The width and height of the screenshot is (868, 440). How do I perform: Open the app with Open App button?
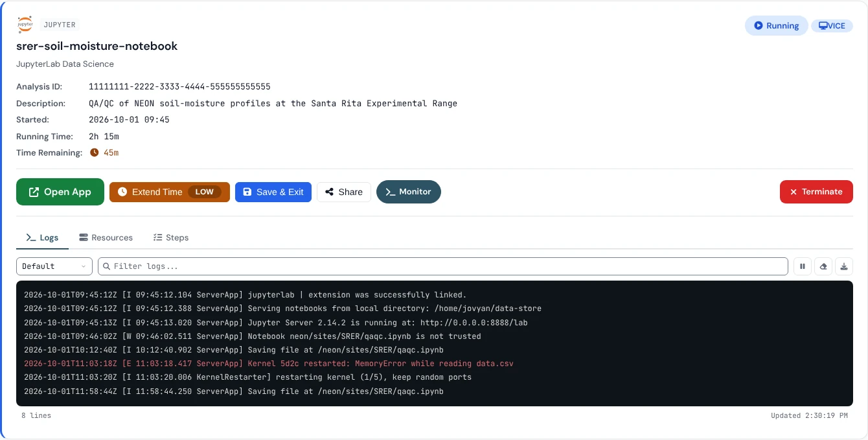[60, 192]
